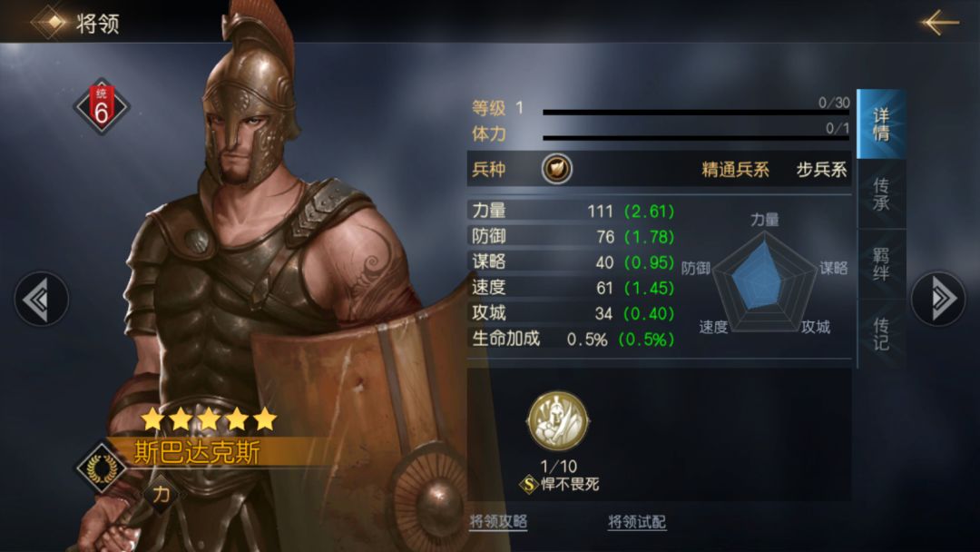Open the 将领攻略 guide link
The width and height of the screenshot is (980, 552).
(498, 522)
